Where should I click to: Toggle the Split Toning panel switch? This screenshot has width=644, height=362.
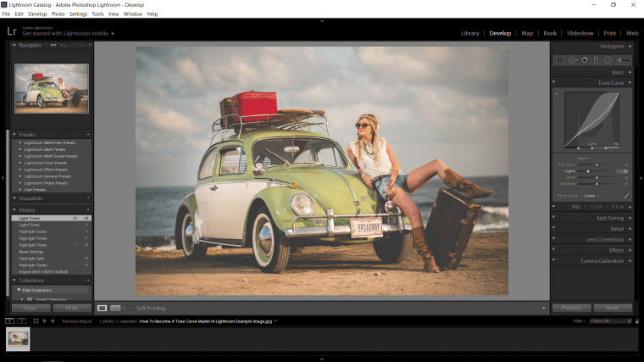[553, 218]
